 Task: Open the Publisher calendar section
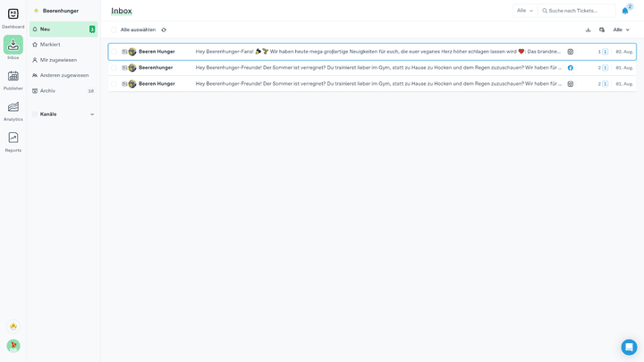point(13,80)
